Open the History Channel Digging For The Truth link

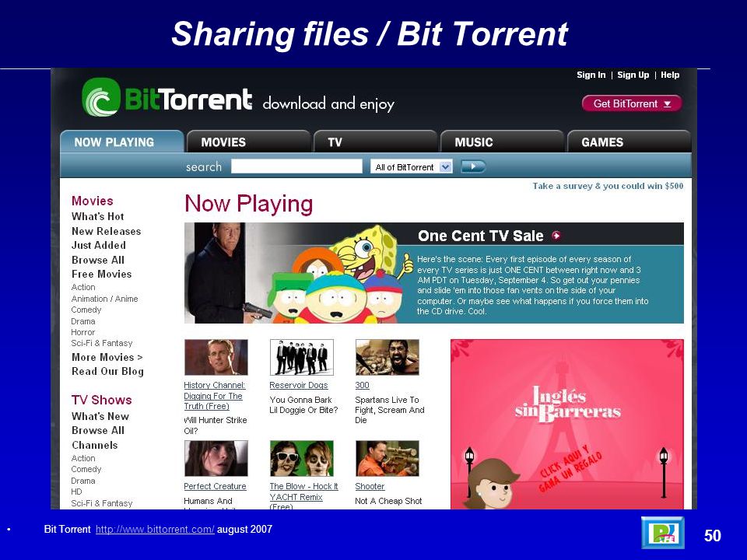click(x=215, y=395)
